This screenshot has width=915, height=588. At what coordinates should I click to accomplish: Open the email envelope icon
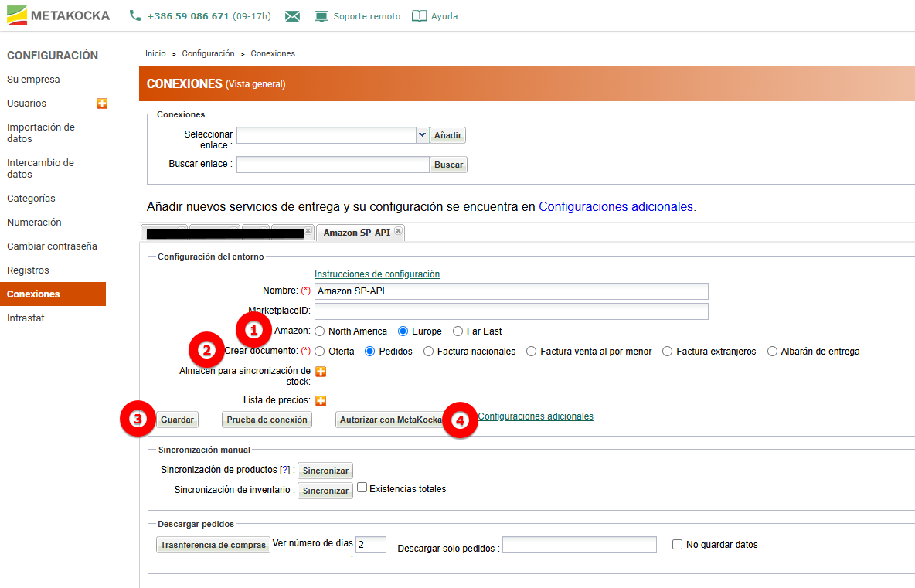292,16
